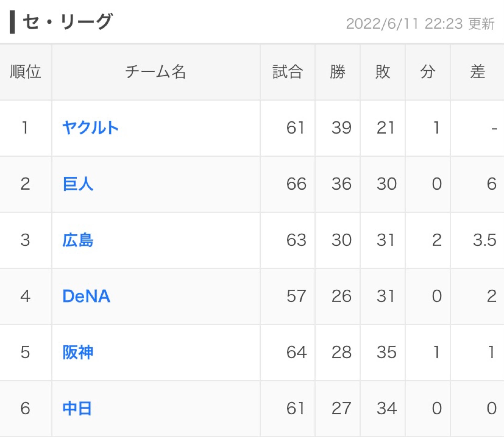Viewport: 504px width, 437px height.
Task: Click rank 6 cell for 中日
Action: [25, 409]
